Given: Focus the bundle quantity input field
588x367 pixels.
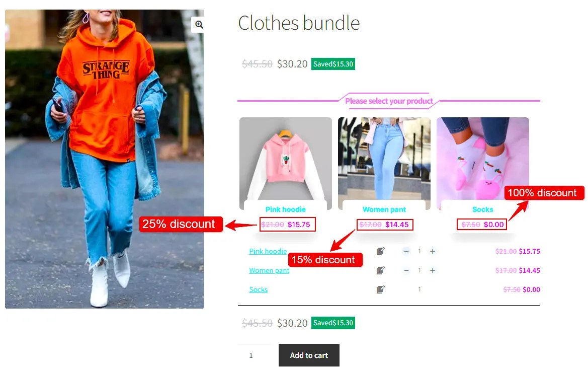Looking at the screenshot, I should (x=255, y=355).
